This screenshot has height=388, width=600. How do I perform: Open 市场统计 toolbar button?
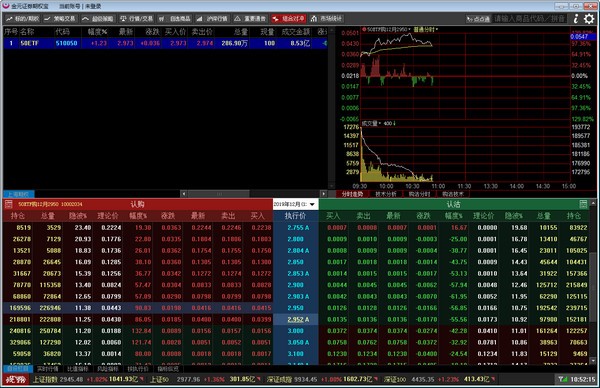click(x=326, y=18)
